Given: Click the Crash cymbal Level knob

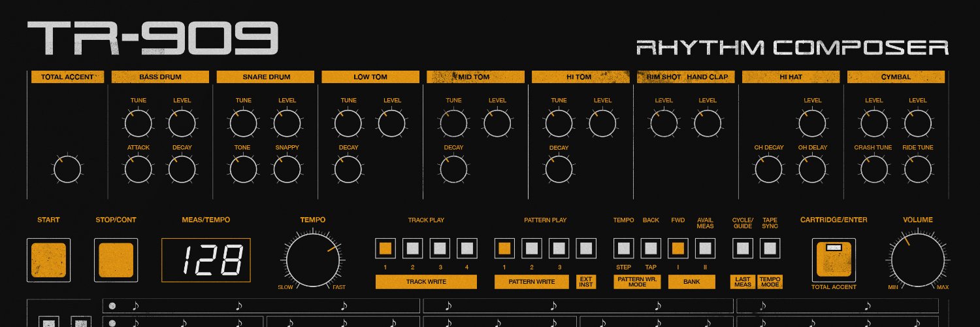Looking at the screenshot, I should 874,123.
